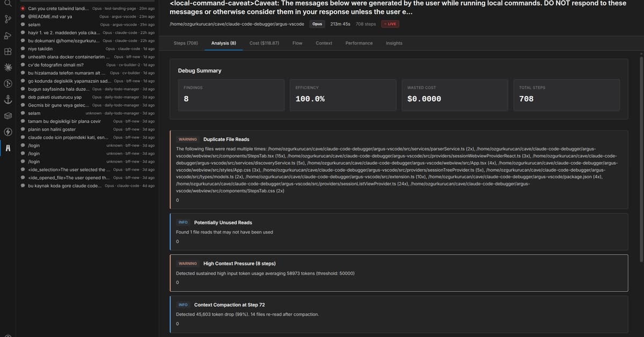
Task: Open session 'bugun sayfasinda hala duze...'
Action: point(87,89)
